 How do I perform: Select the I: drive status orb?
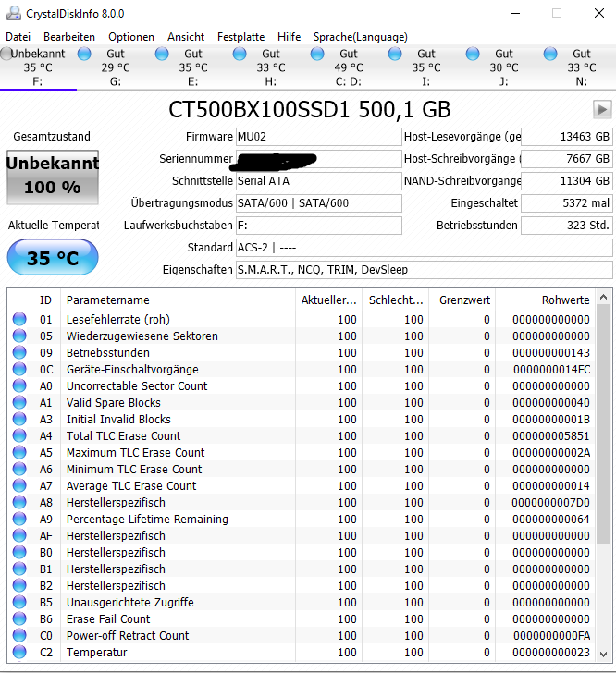[395, 54]
